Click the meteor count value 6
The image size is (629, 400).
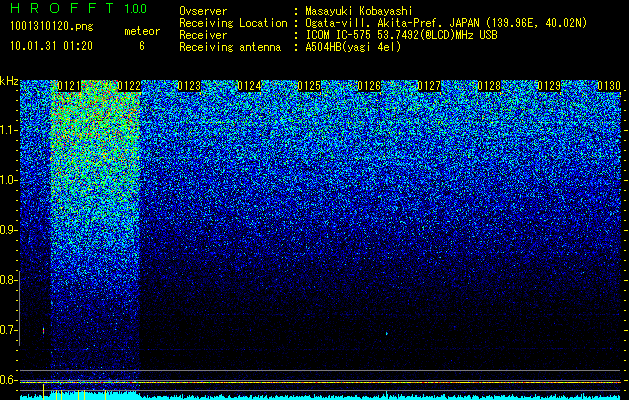(x=142, y=46)
